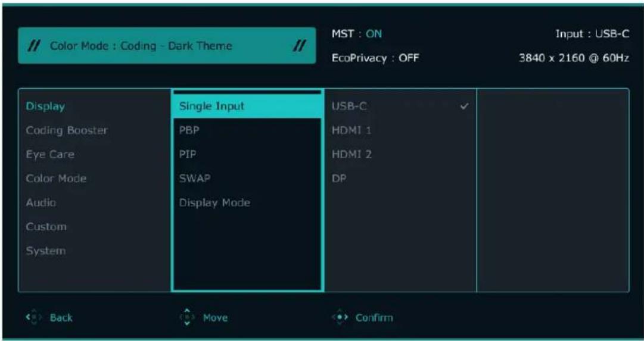Image resolution: width=644 pixels, height=341 pixels.
Task: Open the Color Mode category
Action: click(x=56, y=179)
